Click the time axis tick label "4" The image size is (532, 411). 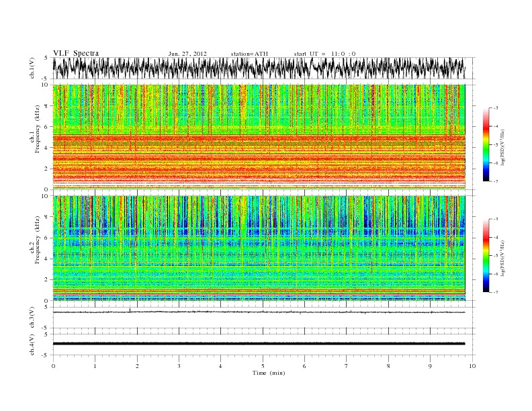[x=220, y=366]
